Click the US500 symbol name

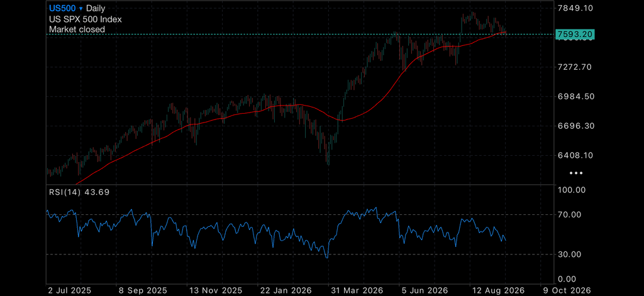[62, 8]
